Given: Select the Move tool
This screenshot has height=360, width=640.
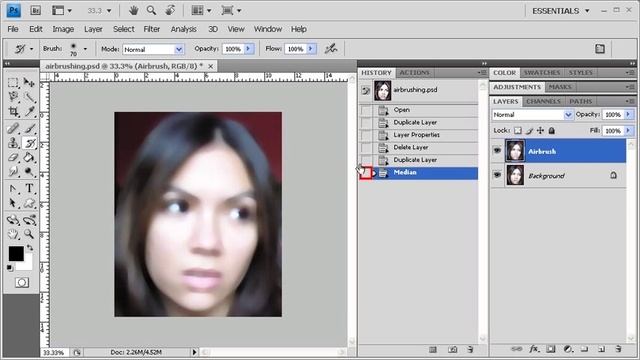Looking at the screenshot, I should point(29,83).
